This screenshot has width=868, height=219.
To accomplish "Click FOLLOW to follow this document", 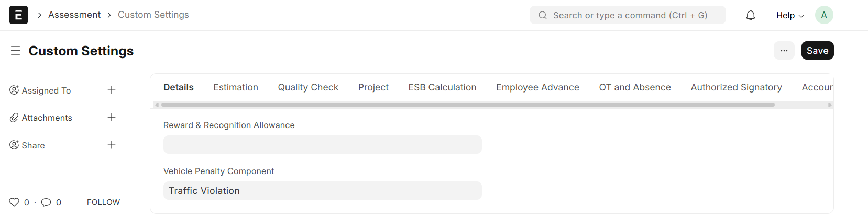I will pyautogui.click(x=103, y=202).
